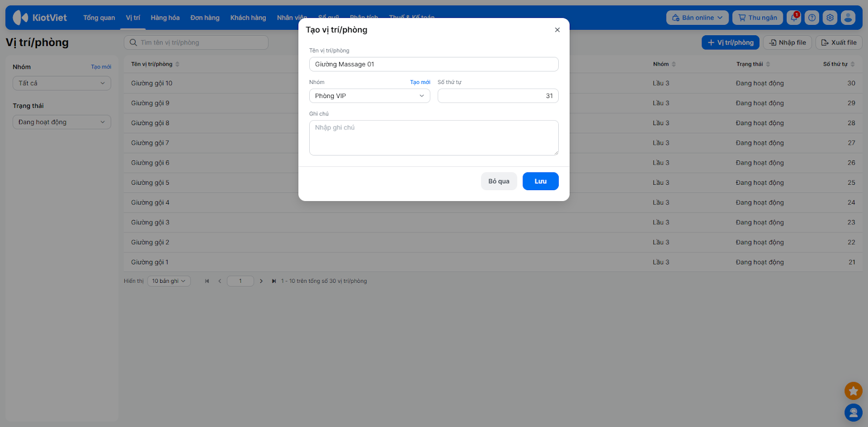This screenshot has height=427, width=868.
Task: Open the help question mark icon
Action: 812,17
